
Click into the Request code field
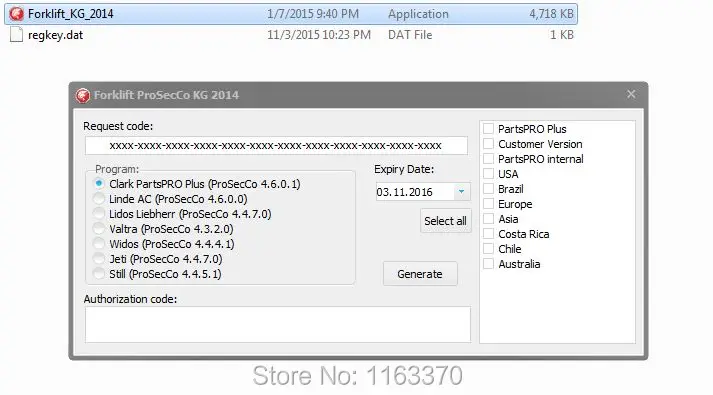point(276,145)
